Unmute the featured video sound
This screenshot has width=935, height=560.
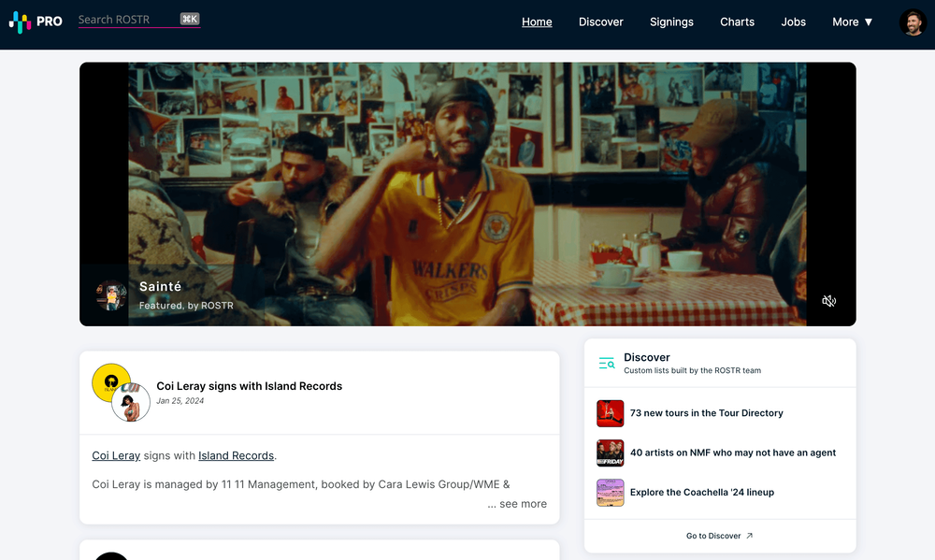tap(828, 301)
